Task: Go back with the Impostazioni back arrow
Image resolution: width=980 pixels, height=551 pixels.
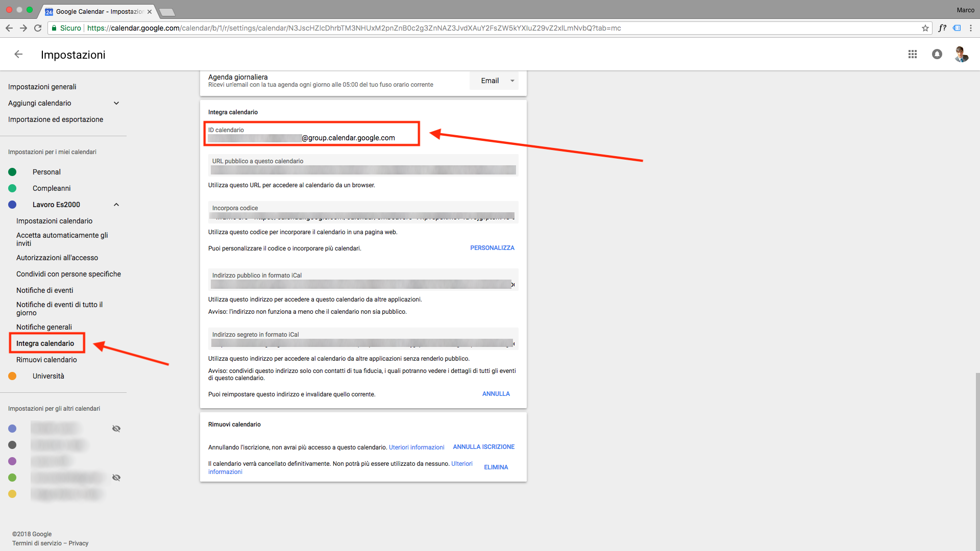Action: click(x=18, y=54)
